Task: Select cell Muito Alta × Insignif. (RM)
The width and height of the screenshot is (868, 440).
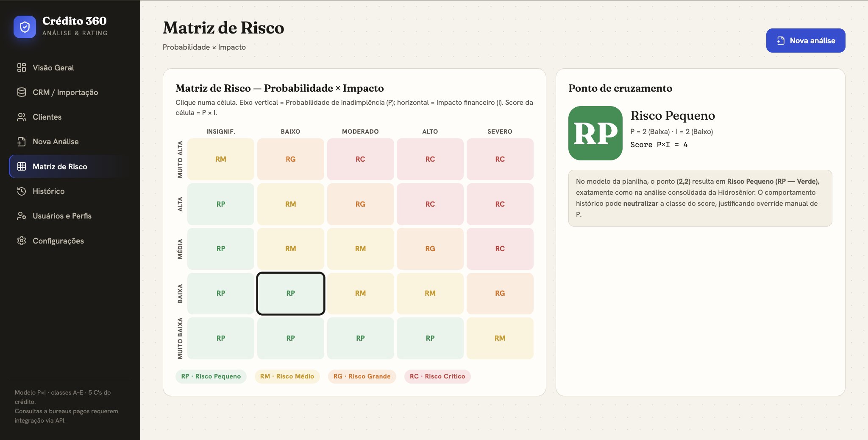Action: click(220, 159)
